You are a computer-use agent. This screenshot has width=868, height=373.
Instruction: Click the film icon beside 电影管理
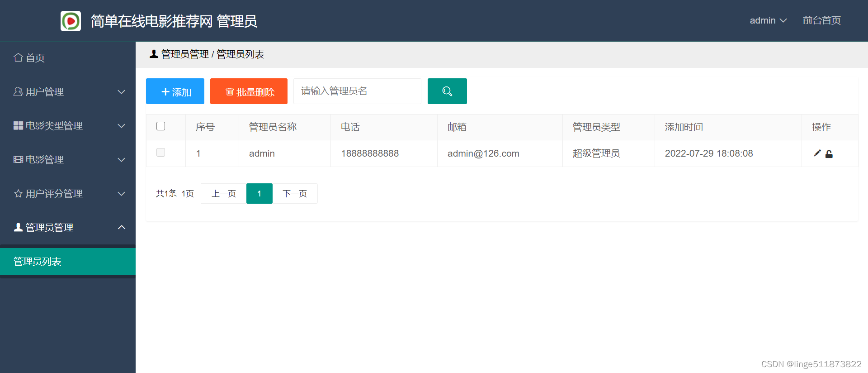[18, 159]
